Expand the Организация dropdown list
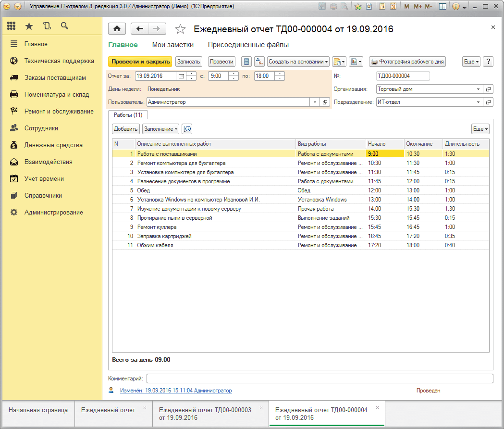Viewport: 504px width, 429px height. click(x=478, y=89)
